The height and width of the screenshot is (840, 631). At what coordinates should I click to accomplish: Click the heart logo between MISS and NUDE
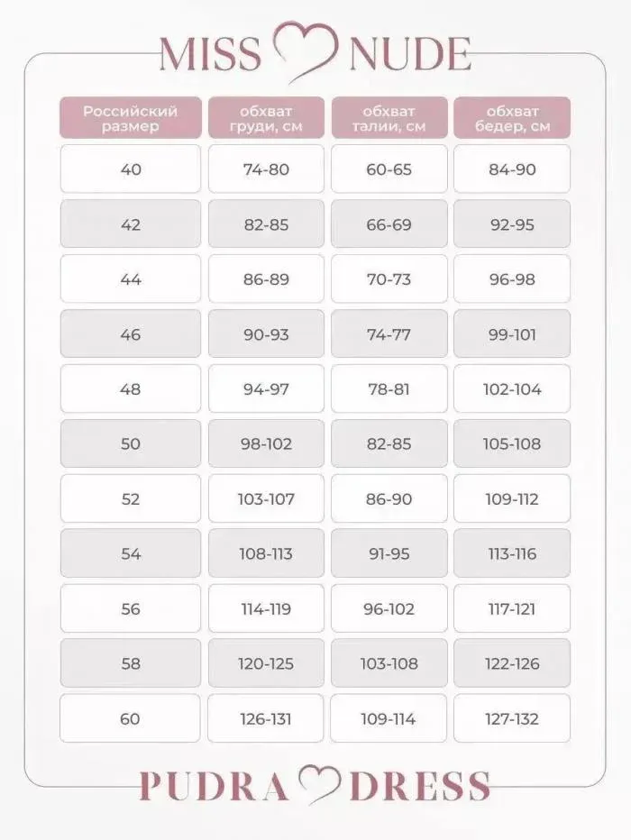point(306,52)
